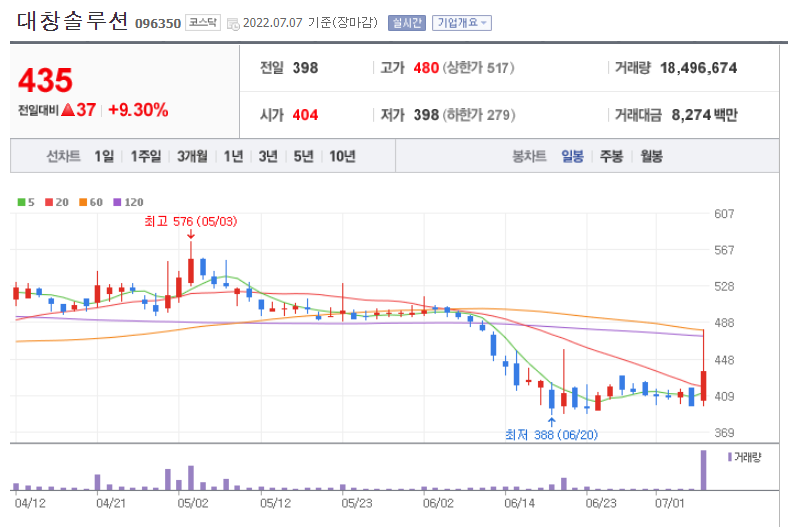Select the 월봉 candlestick chart
This screenshot has width=788, height=527.
click(x=651, y=156)
